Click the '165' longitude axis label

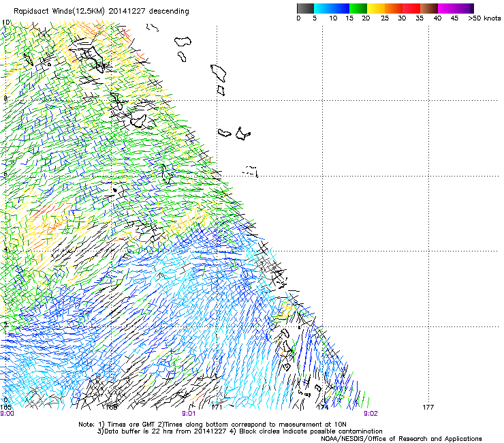coord(5,408)
